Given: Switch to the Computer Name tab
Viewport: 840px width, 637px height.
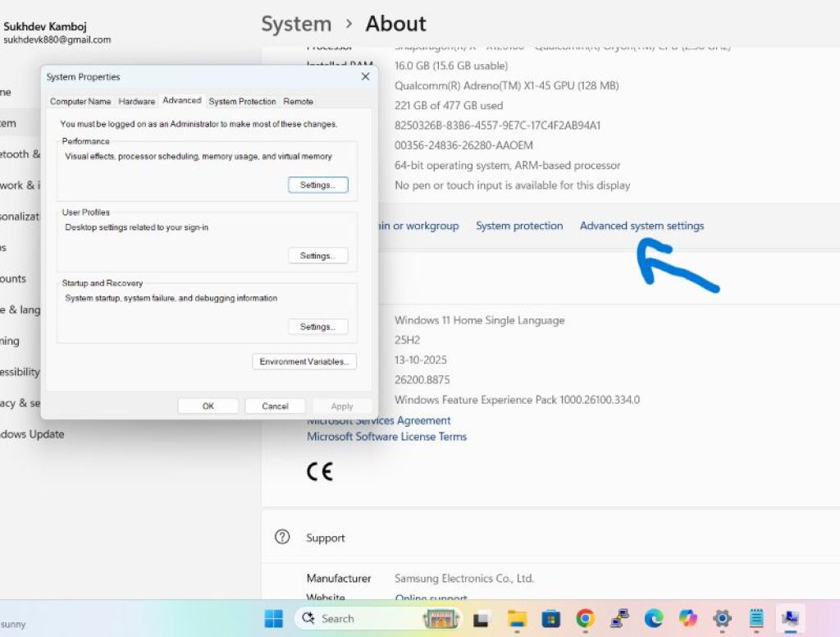Looking at the screenshot, I should point(80,101).
